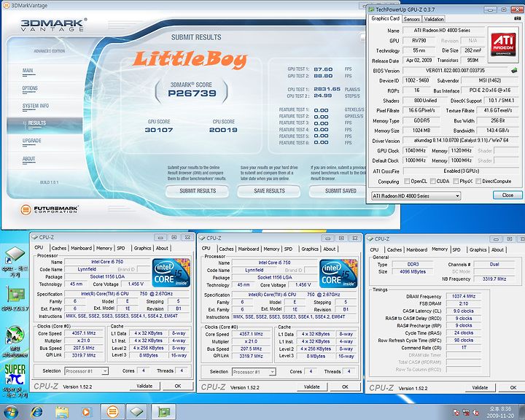The image size is (525, 420).
Task: Switch to the Sensors tab in GPU-Z
Action: (x=412, y=19)
